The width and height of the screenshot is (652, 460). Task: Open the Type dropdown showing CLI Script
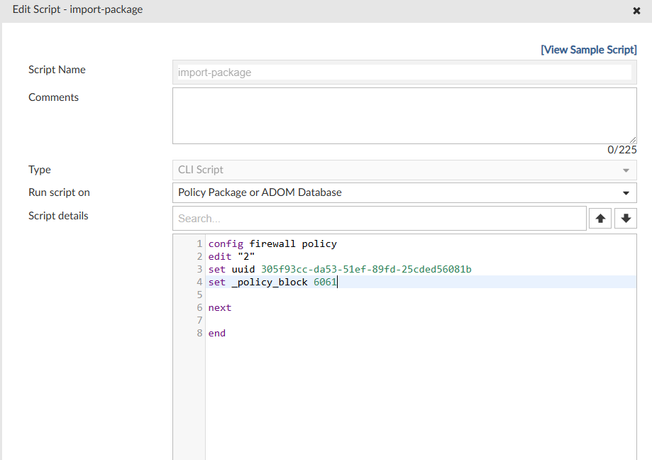pos(404,170)
